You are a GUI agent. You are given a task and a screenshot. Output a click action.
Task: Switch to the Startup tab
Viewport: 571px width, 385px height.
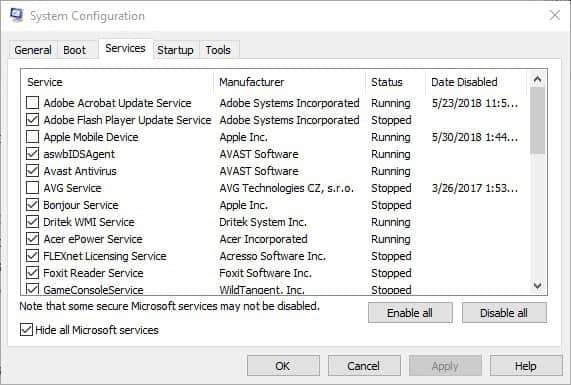point(175,50)
